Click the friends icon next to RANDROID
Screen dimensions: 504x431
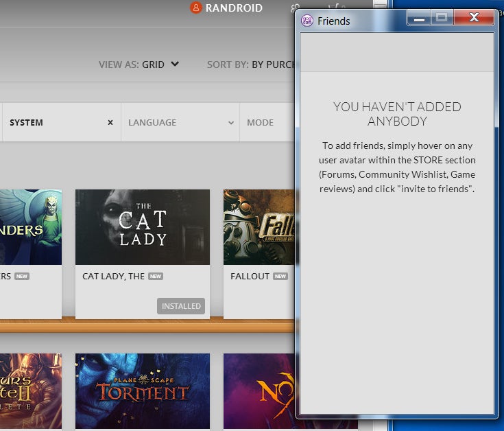pyautogui.click(x=295, y=9)
